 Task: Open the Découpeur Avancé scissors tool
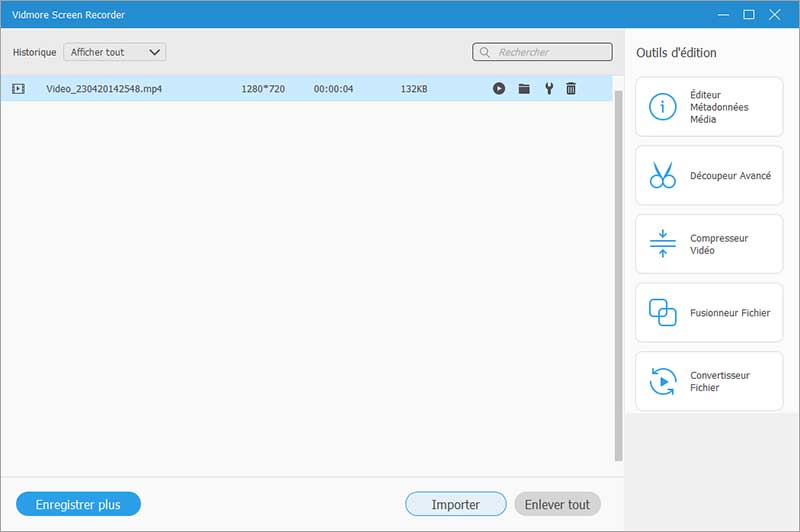[x=709, y=176]
